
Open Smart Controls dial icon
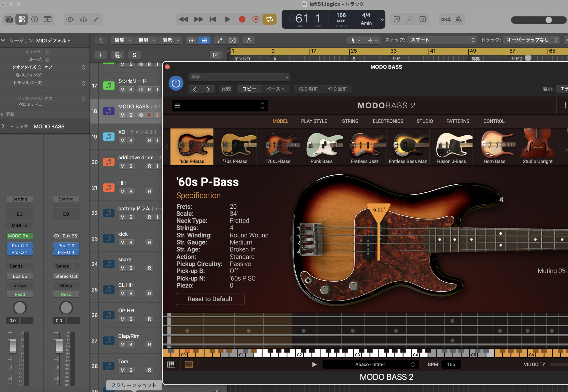pos(70,19)
